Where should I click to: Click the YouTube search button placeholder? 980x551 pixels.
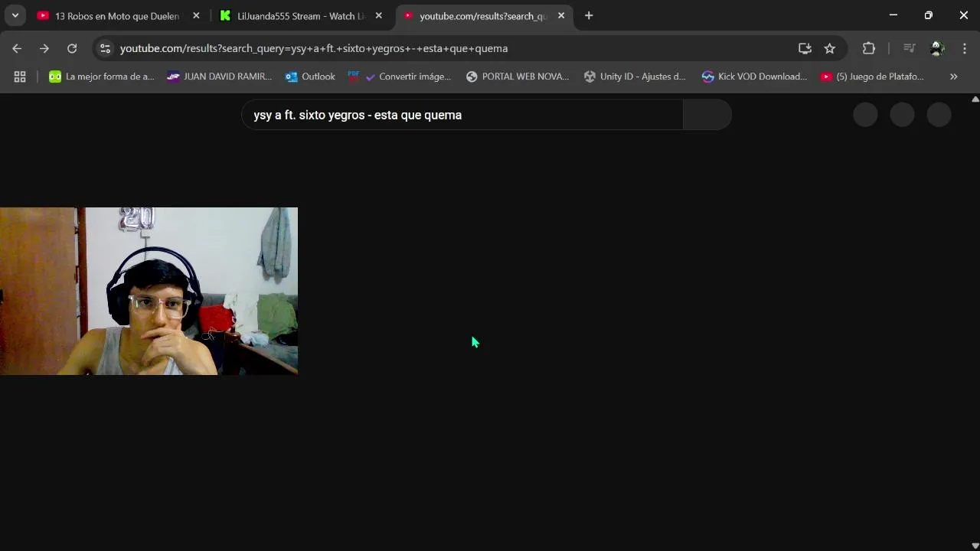coord(707,115)
